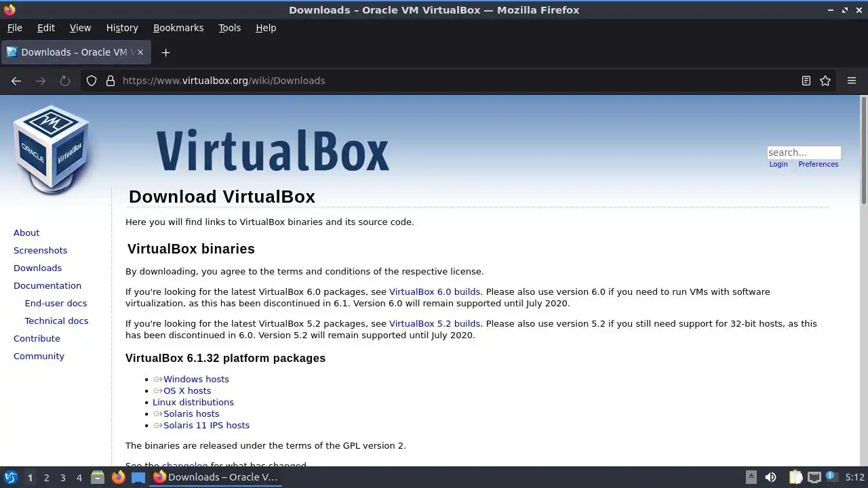The height and width of the screenshot is (488, 868).
Task: Toggle reader view icon in address bar
Action: point(806,81)
